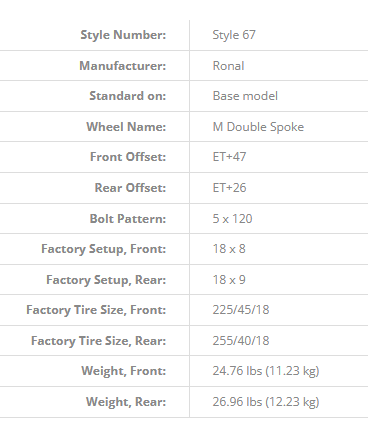Click the 225/45/18 front tire size

coord(241,310)
